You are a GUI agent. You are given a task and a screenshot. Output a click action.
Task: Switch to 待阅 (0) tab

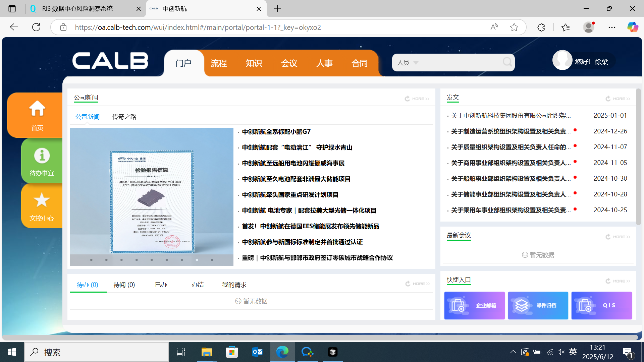(124, 285)
